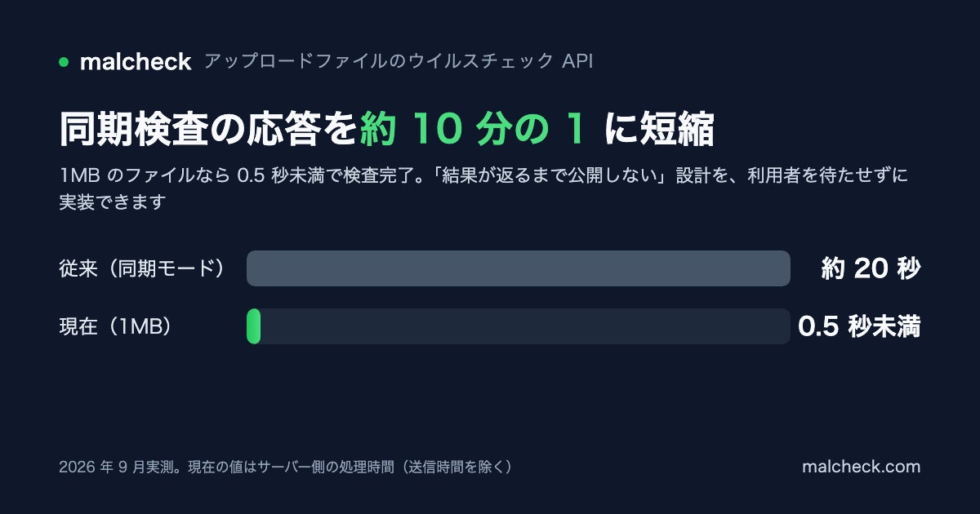This screenshot has width=980, height=514.
Task: Click the gray 従来 progress bar
Action: tap(519, 268)
